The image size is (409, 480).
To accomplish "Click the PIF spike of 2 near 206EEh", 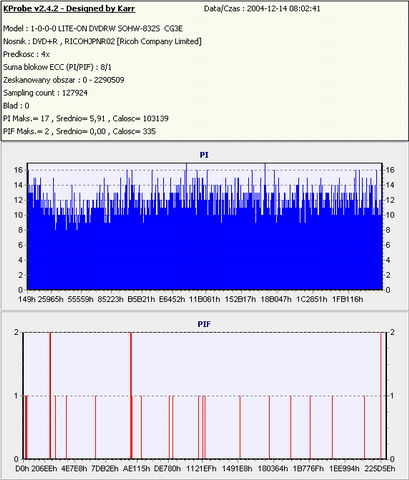I will pyautogui.click(x=50, y=396).
